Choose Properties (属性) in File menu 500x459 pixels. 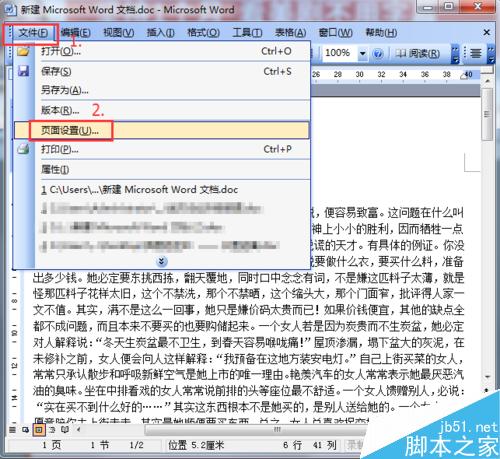[161, 169]
